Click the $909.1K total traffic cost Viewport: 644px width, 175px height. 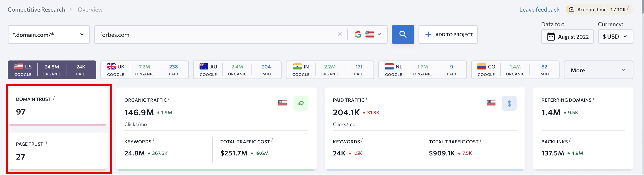pyautogui.click(x=442, y=153)
